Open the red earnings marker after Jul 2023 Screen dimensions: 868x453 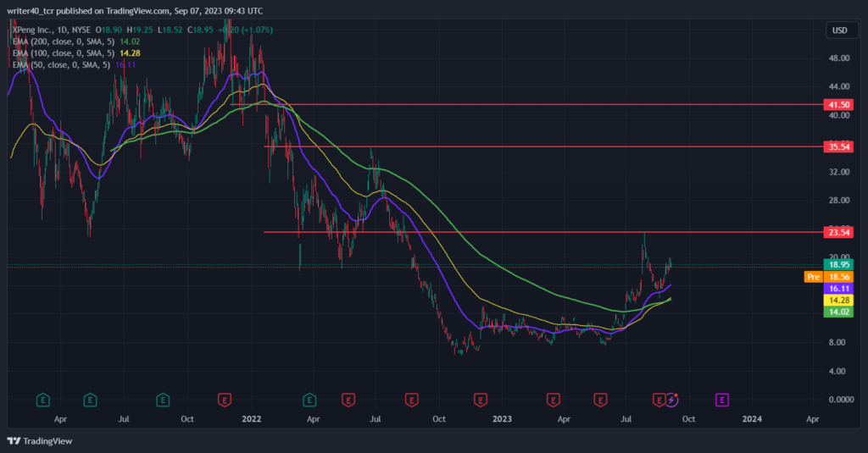pyautogui.click(x=658, y=400)
